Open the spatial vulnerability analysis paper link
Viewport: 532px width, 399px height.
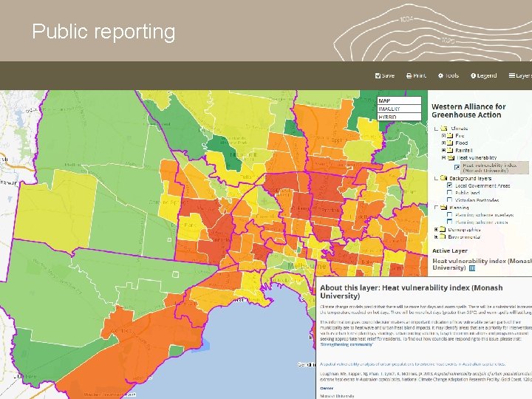pyautogui.click(x=412, y=364)
